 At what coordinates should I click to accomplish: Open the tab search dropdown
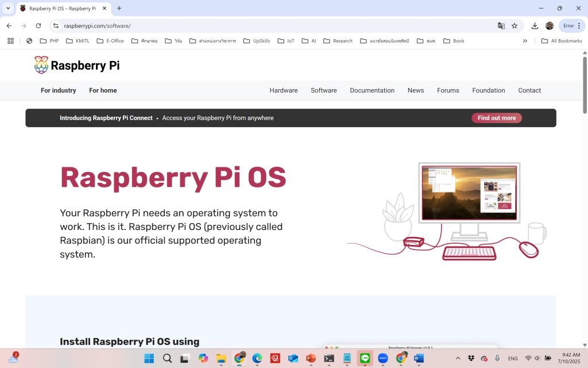[x=8, y=8]
